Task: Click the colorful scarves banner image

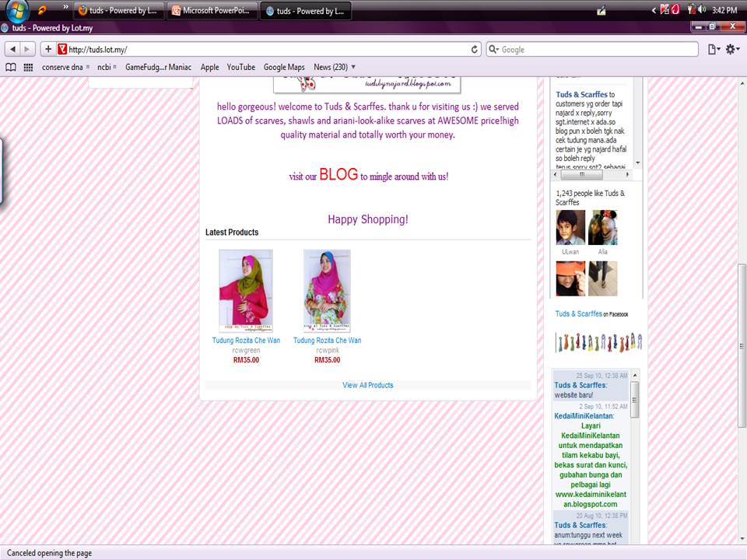Action: click(599, 342)
